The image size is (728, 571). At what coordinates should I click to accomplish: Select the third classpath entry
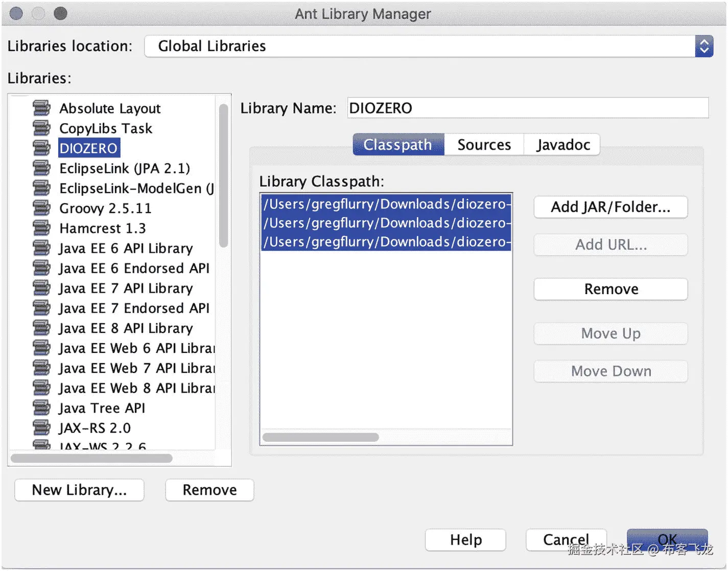click(x=386, y=242)
